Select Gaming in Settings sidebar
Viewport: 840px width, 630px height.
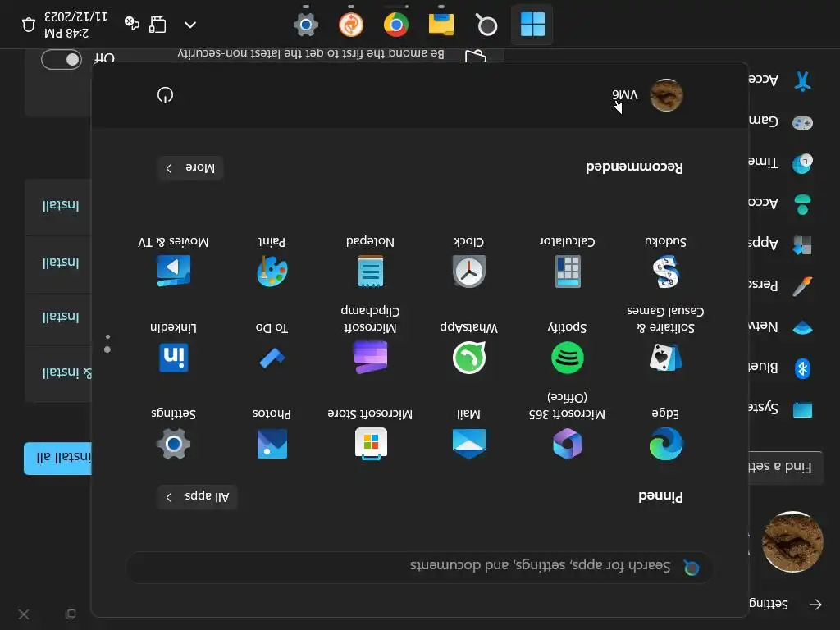(x=781, y=123)
